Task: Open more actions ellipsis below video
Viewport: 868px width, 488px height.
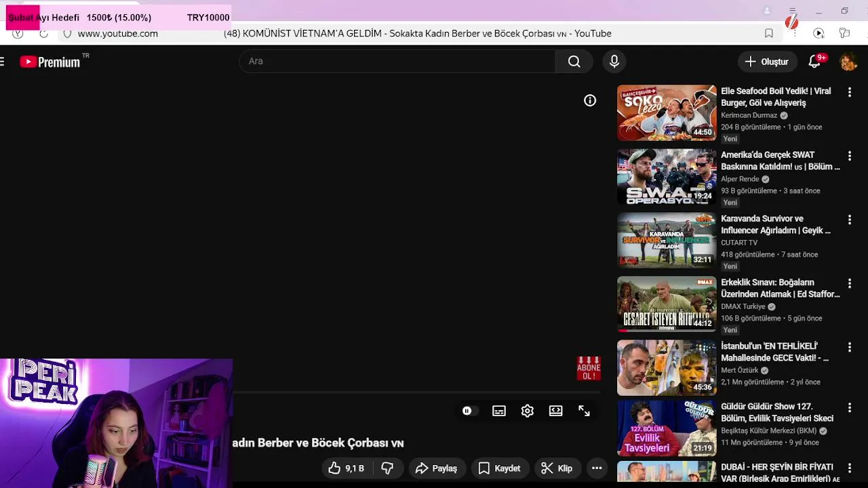Action: pyautogui.click(x=597, y=468)
